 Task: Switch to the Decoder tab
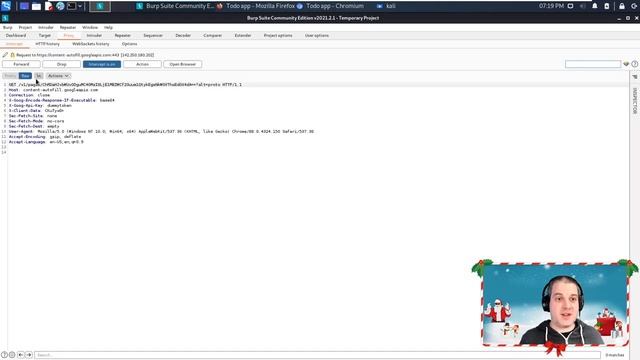pos(183,36)
